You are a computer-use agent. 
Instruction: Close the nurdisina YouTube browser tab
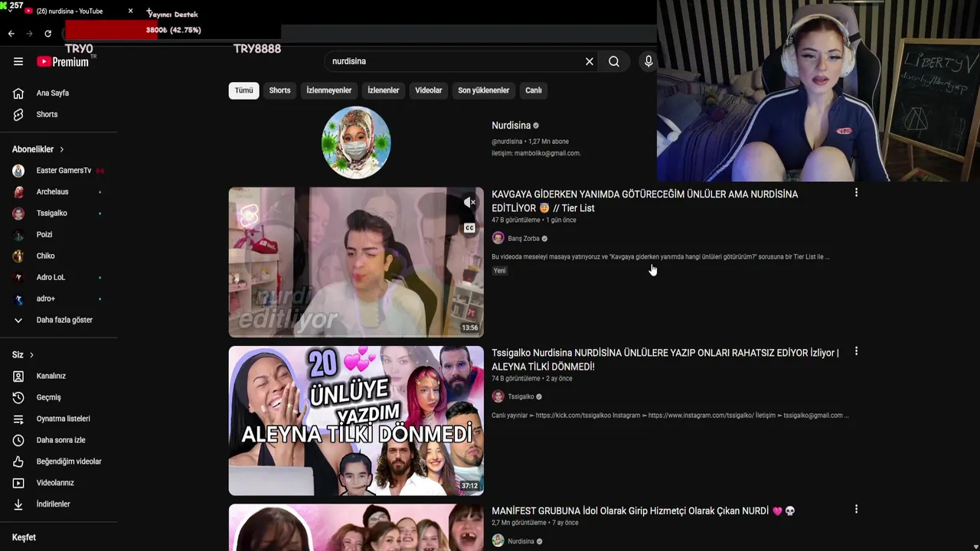pos(130,11)
